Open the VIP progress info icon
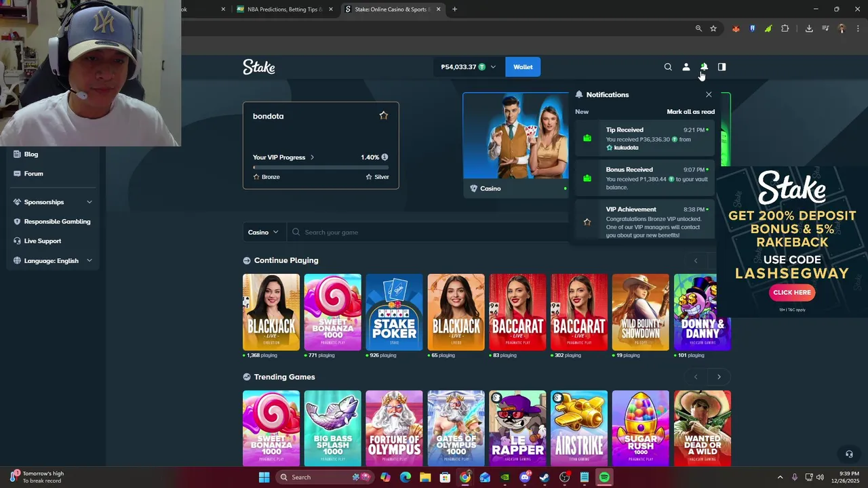Viewport: 868px width, 488px height. (384, 157)
